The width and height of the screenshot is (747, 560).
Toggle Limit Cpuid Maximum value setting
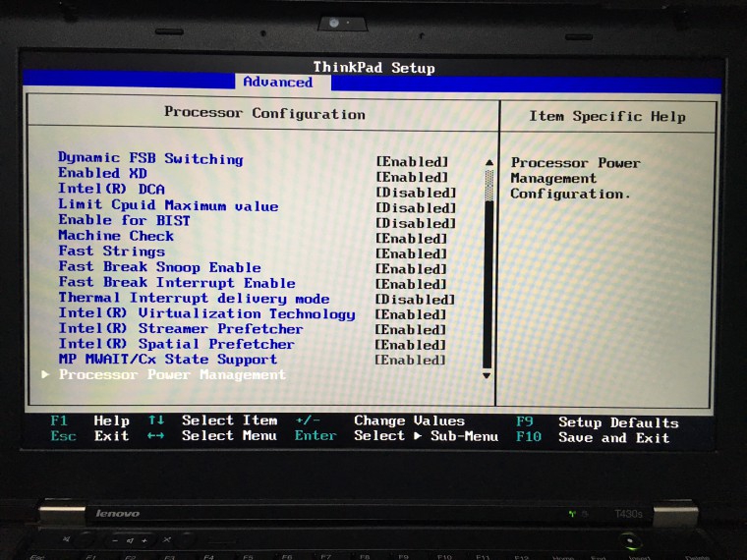[x=416, y=207]
